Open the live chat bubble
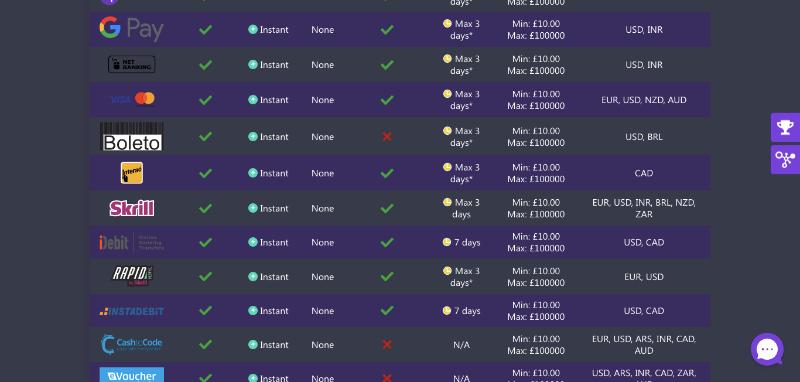The image size is (800, 382). pyautogui.click(x=767, y=350)
